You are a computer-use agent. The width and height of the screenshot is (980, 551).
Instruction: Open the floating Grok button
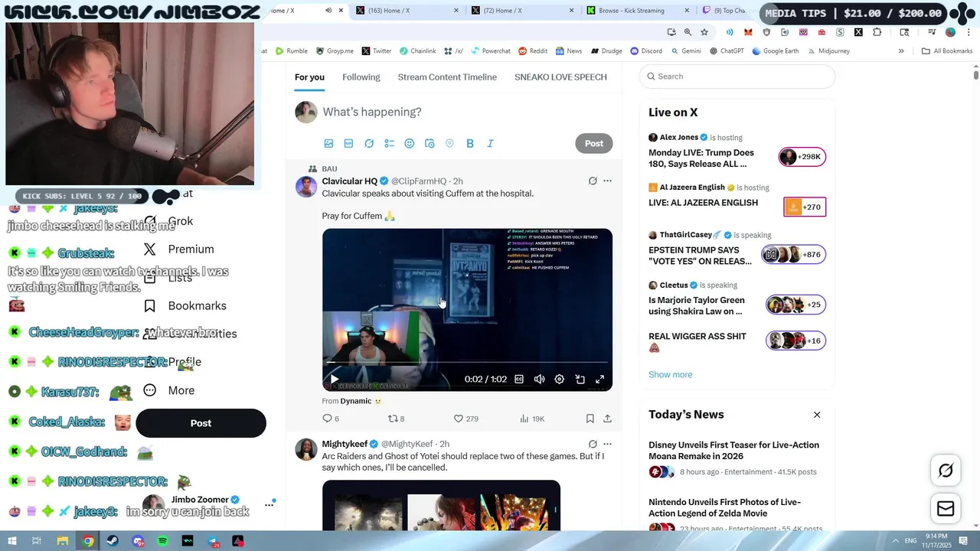coord(946,471)
